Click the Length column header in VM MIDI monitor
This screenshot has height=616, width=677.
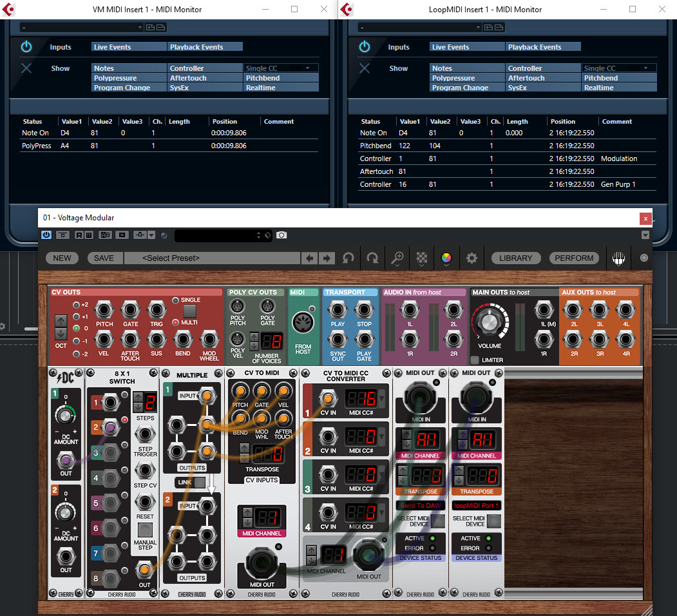(x=179, y=121)
